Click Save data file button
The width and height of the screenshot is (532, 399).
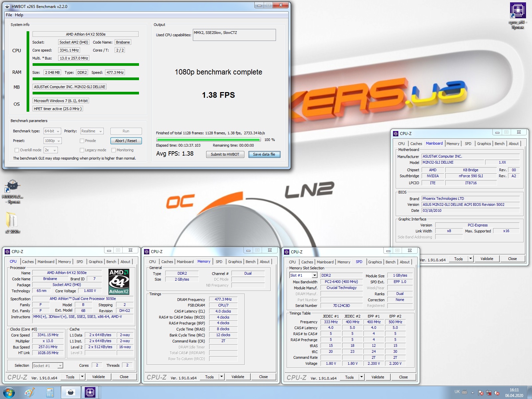tap(264, 154)
